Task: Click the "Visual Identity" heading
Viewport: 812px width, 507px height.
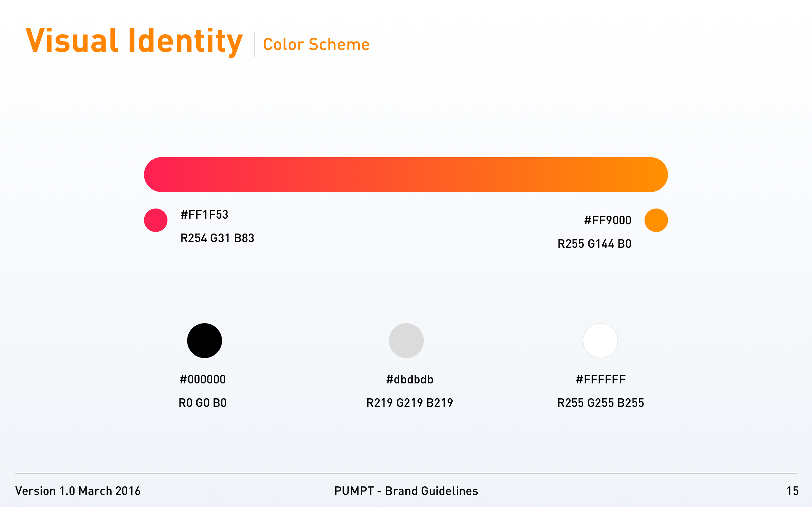Action: click(134, 41)
